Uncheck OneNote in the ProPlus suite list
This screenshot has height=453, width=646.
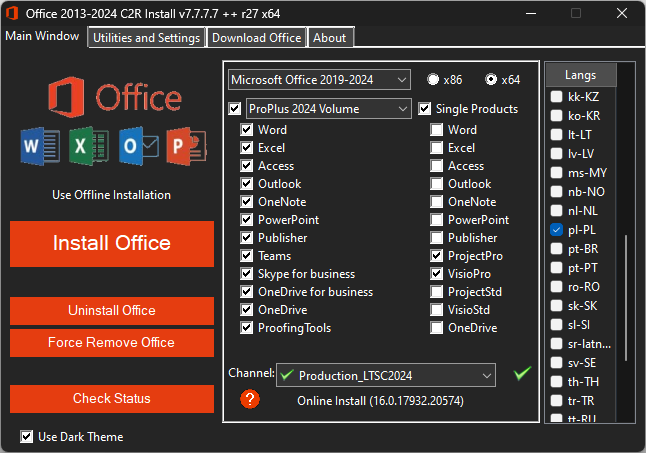(x=246, y=202)
